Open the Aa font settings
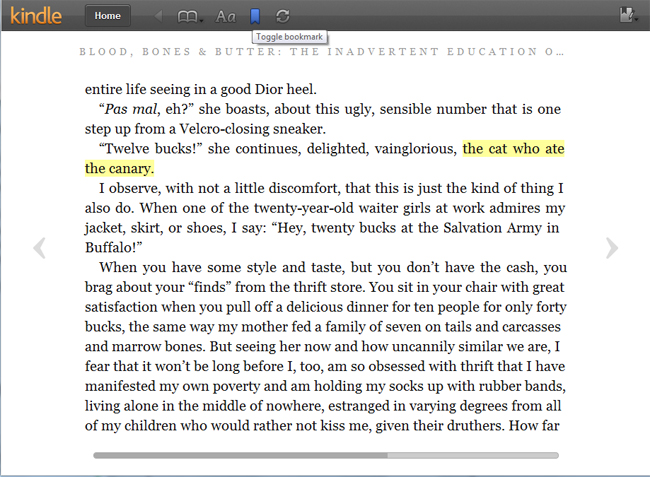650x477 pixels. point(225,16)
